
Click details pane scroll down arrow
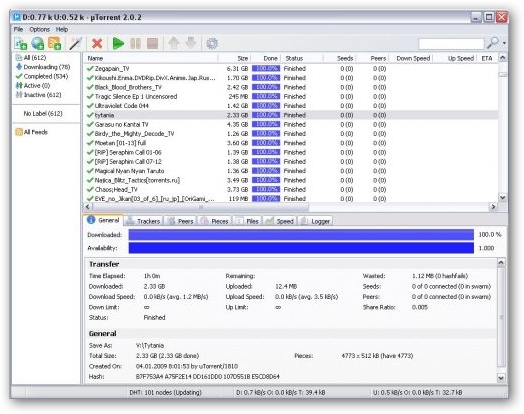click(501, 378)
